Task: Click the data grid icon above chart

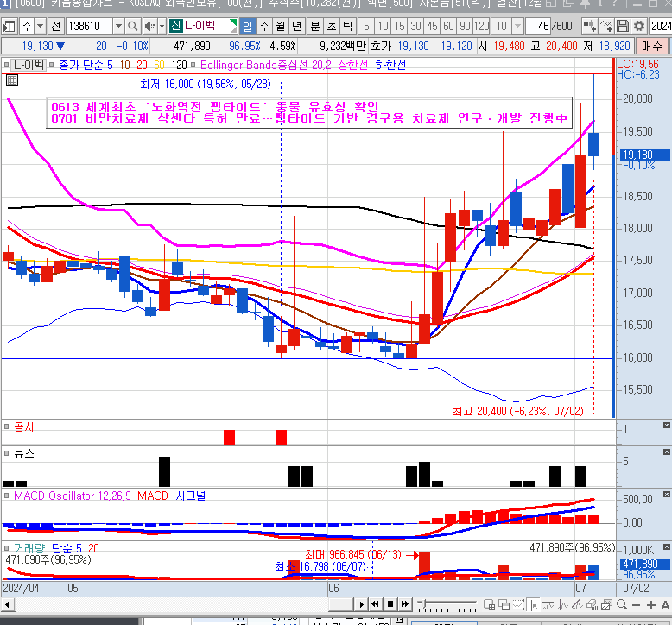Action: [x=12, y=81]
